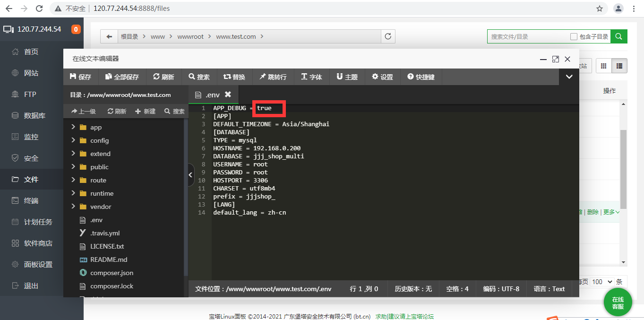Expand the extend folder
Image resolution: width=644 pixels, height=320 pixels.
point(73,154)
